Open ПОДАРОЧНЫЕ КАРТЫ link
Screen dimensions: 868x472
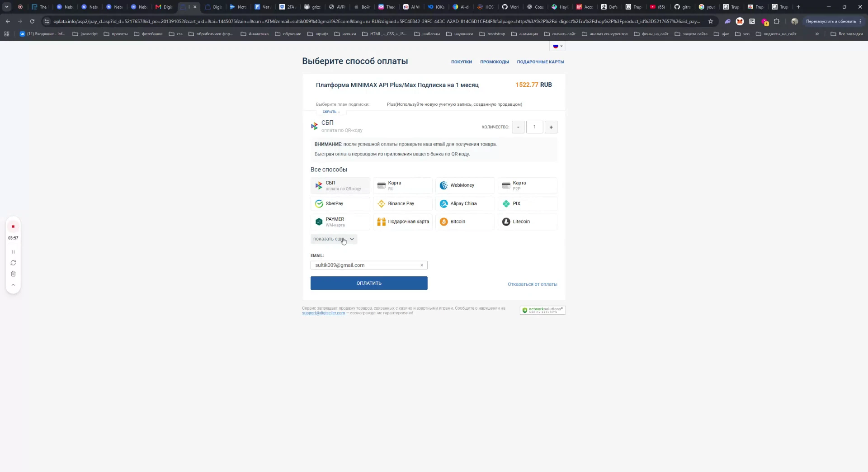(x=540, y=62)
